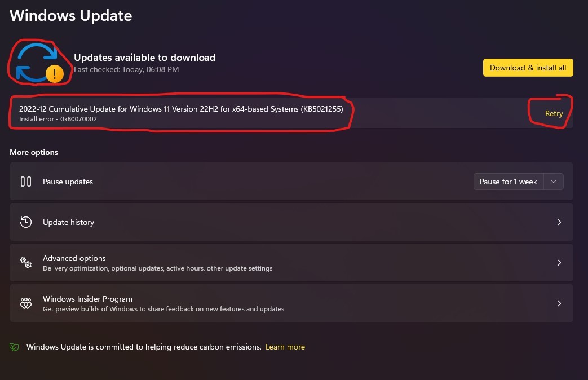Open Update history chevron arrow
The height and width of the screenshot is (380, 588).
click(x=559, y=222)
